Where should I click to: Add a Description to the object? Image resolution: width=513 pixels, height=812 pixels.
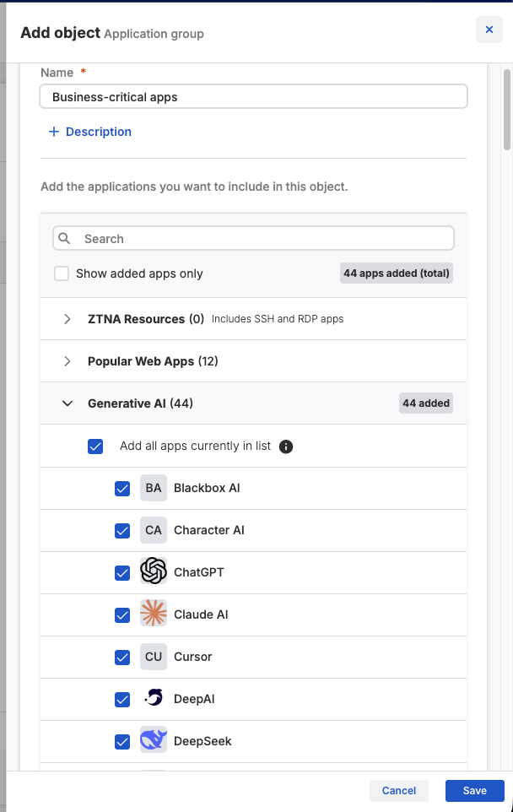pyautogui.click(x=89, y=132)
